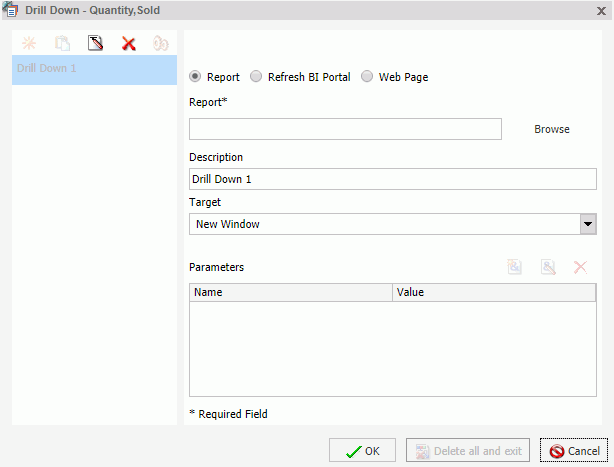Click the empty Parameters table area

coord(392,348)
